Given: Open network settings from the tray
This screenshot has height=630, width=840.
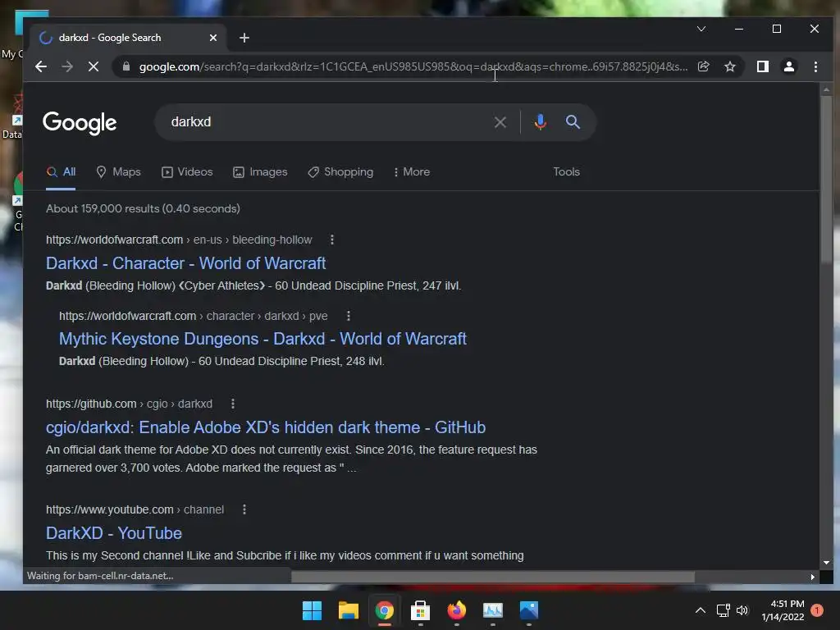Looking at the screenshot, I should [x=724, y=610].
